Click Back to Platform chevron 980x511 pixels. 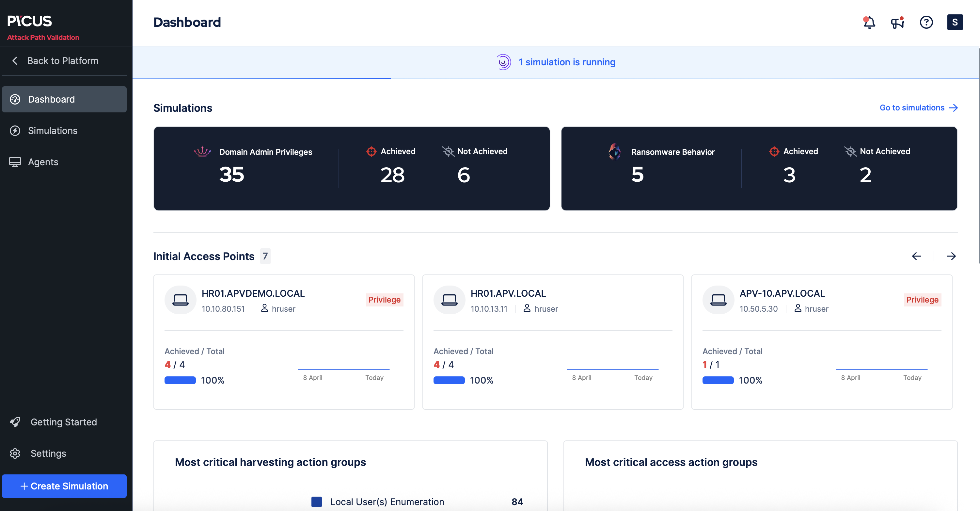pyautogui.click(x=15, y=61)
